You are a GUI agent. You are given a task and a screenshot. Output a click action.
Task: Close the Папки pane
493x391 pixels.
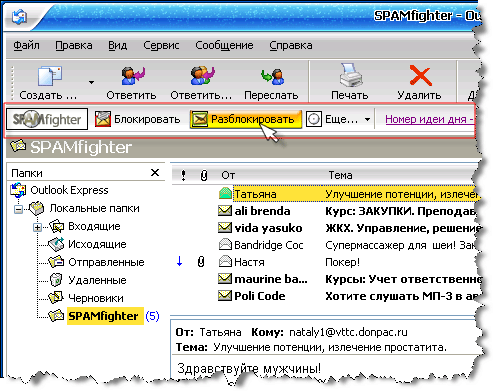click(x=155, y=173)
